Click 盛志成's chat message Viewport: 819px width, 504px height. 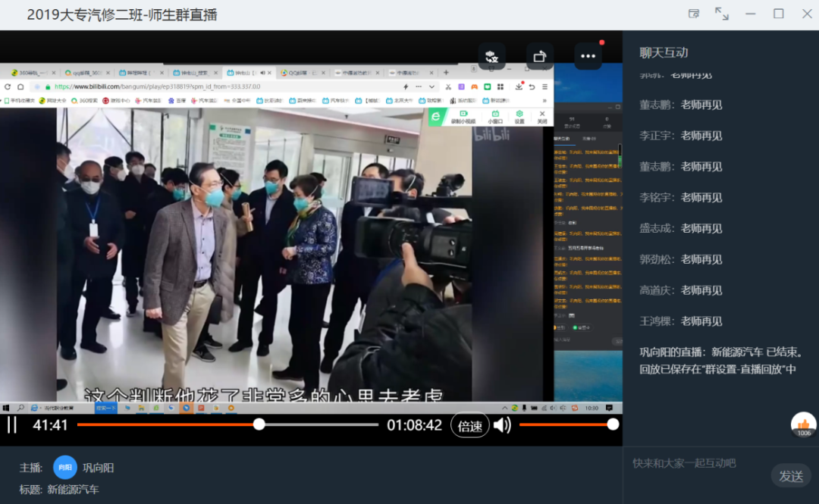click(680, 228)
